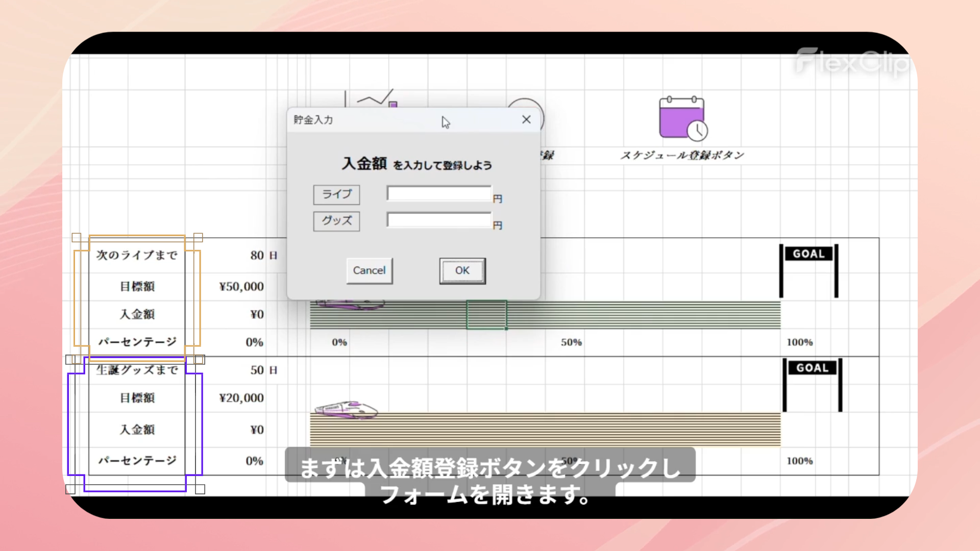Click the グッズ label in dialog
Viewport: 980px width, 551px height.
pyautogui.click(x=336, y=221)
